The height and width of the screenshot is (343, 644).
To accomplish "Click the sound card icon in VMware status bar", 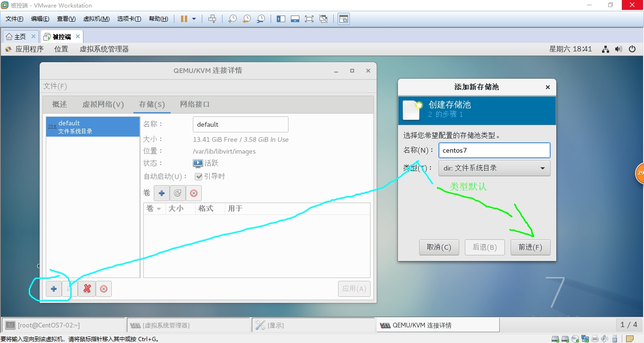I will click(605, 339).
